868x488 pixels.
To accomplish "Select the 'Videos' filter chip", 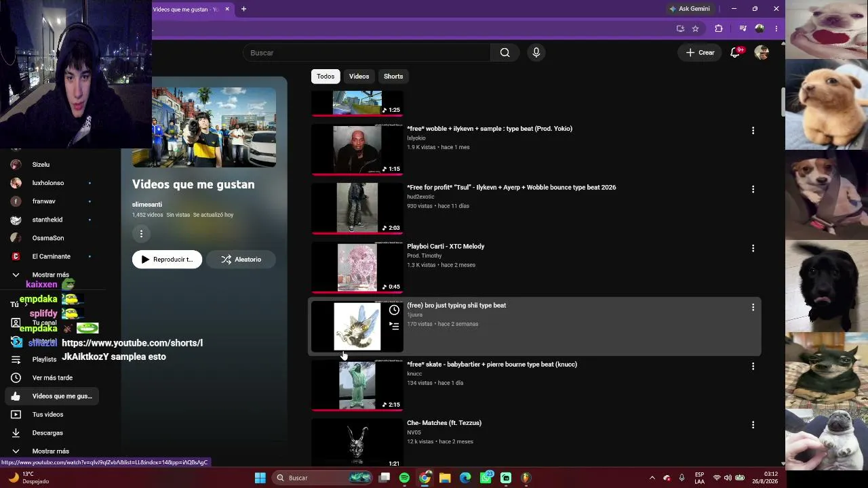I will point(359,77).
